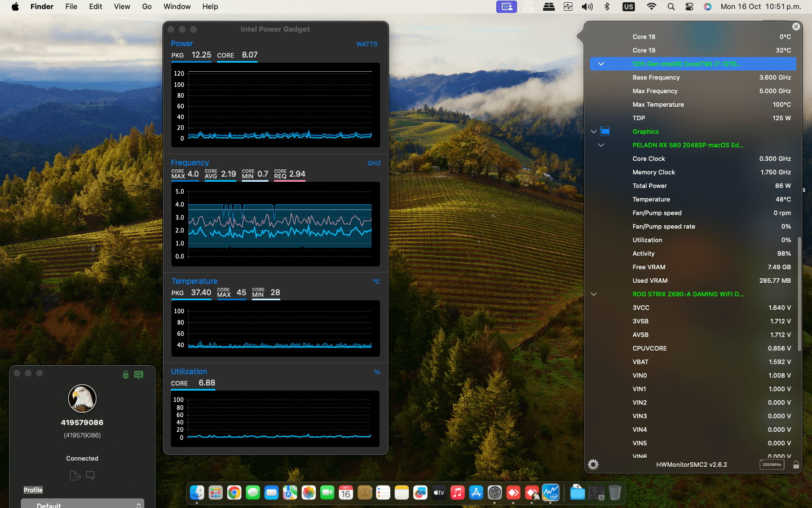Click the 2500MHz button in HWMonitorSMC2
The height and width of the screenshot is (508, 812).
[x=771, y=465]
